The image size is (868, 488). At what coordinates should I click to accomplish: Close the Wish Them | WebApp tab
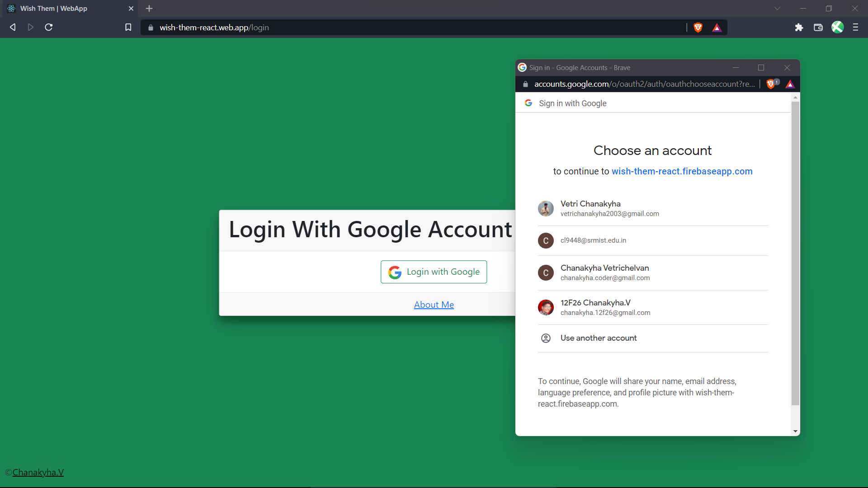coord(131,9)
